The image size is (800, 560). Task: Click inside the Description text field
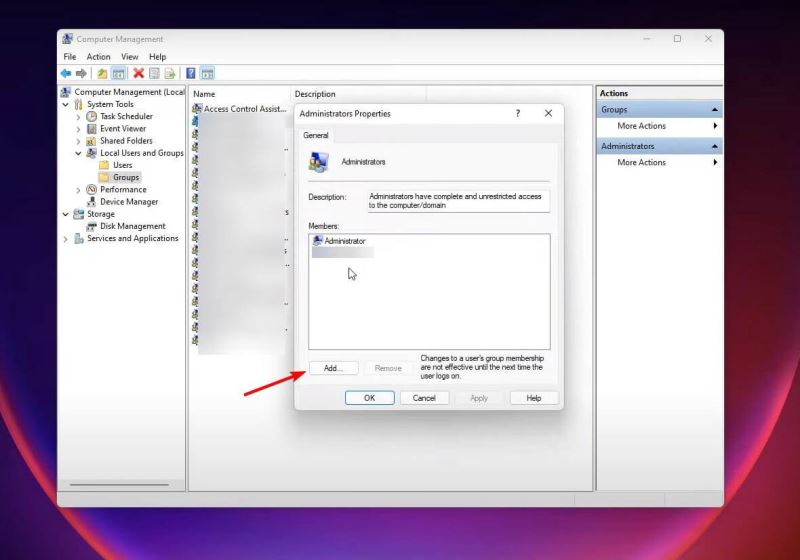coord(458,201)
